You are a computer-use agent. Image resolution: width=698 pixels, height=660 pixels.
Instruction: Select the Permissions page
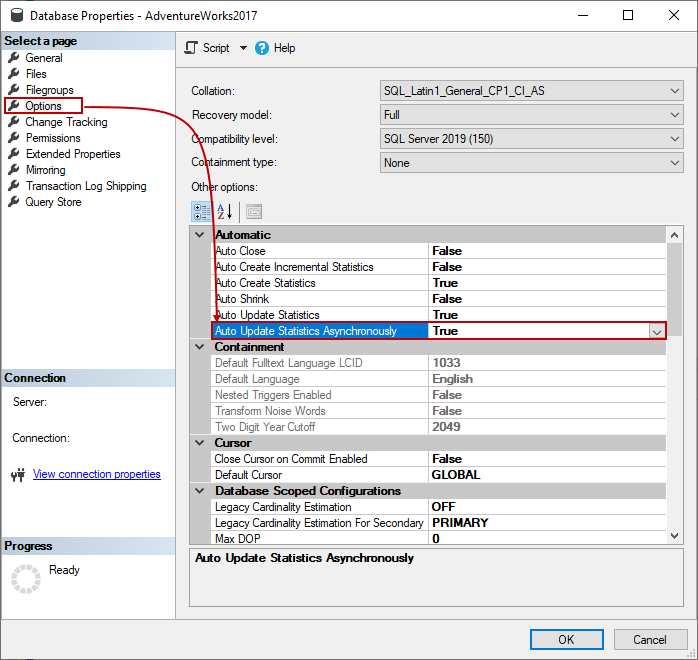click(x=53, y=138)
